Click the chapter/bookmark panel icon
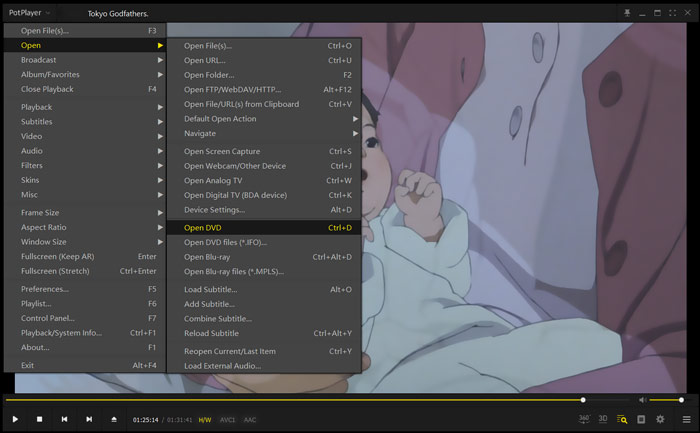Viewport: 700px width, 433px height. tap(641, 419)
